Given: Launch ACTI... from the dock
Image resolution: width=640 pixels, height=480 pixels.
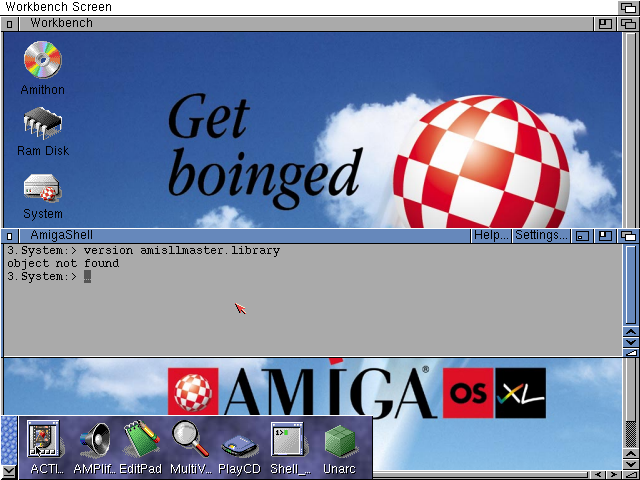Looking at the screenshot, I should [43, 439].
